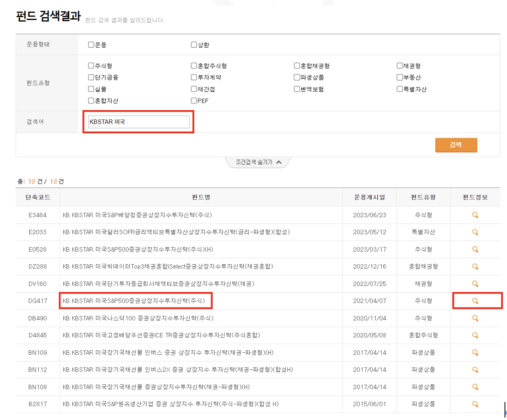The image size is (507, 420).
Task: Enable the 채권형 fund type checkbox
Action: 400,65
